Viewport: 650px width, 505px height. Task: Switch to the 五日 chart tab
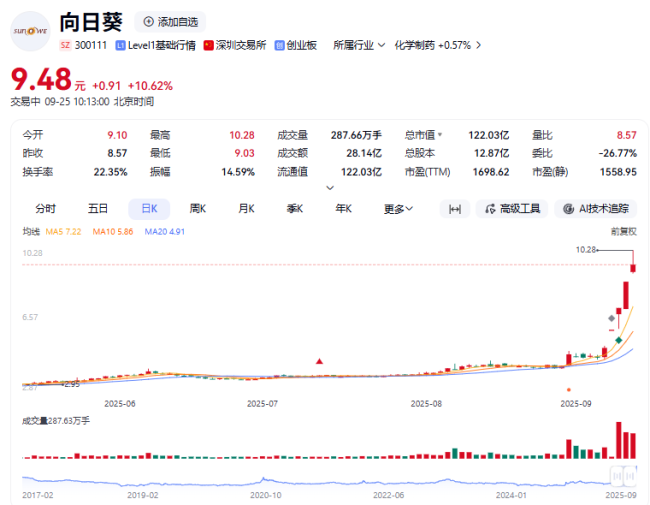97,209
